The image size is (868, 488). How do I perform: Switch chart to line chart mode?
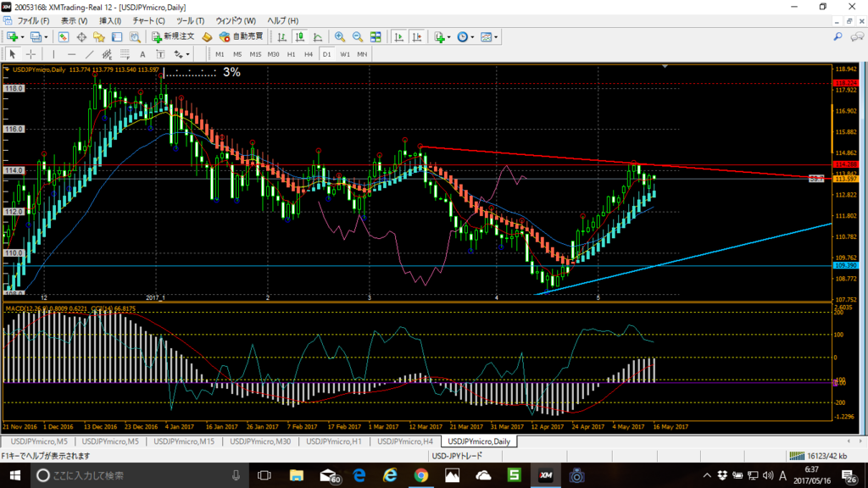317,37
